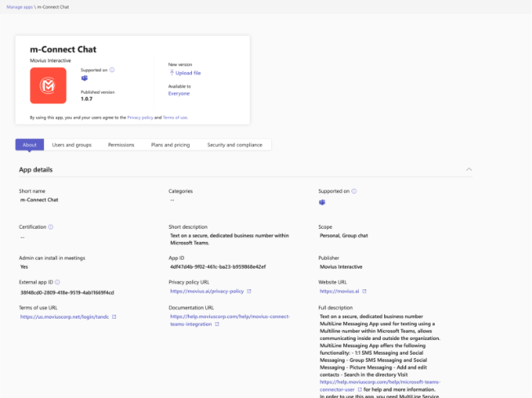This screenshot has height=398, width=532.
Task: Open the us.moviuscorp.net/login/tandc link
Action: point(65,316)
